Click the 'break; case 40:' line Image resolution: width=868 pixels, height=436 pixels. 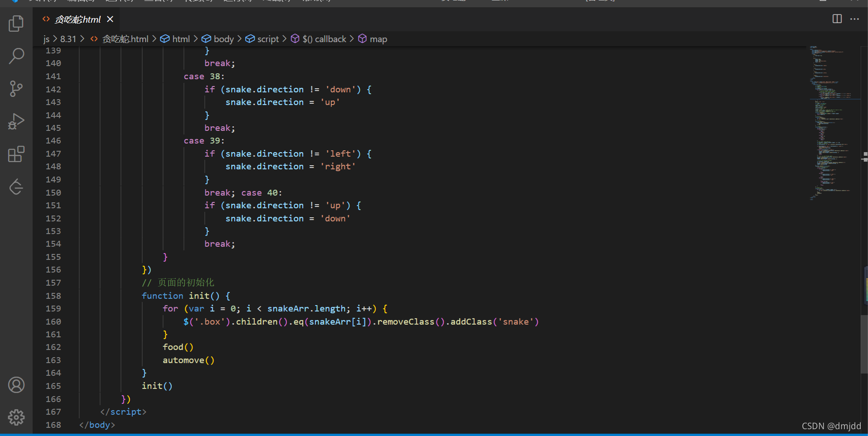(x=243, y=193)
